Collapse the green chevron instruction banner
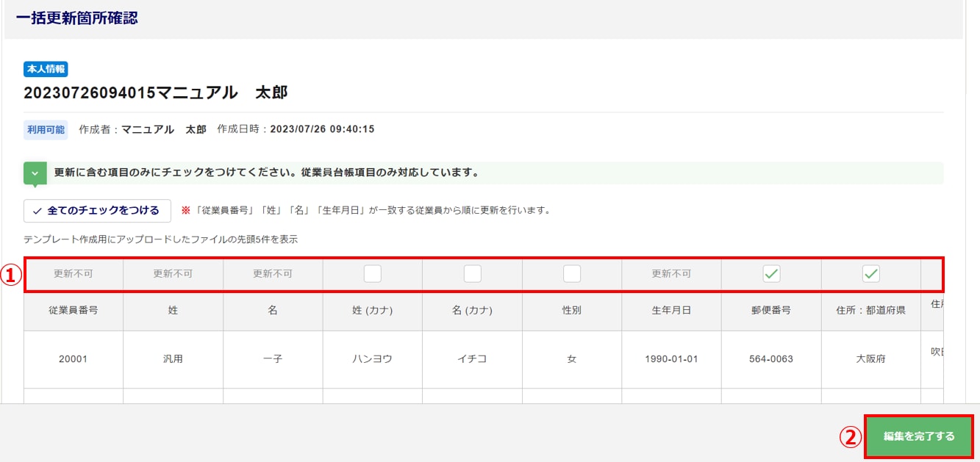The height and width of the screenshot is (462, 980). point(35,173)
